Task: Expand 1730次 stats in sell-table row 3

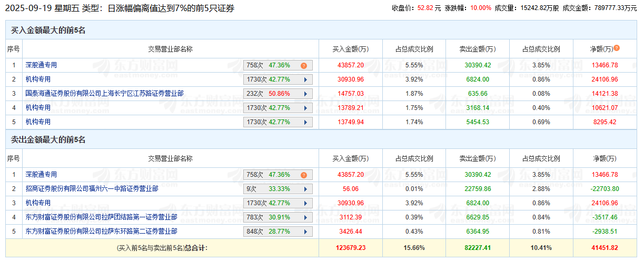Action: click(x=305, y=203)
